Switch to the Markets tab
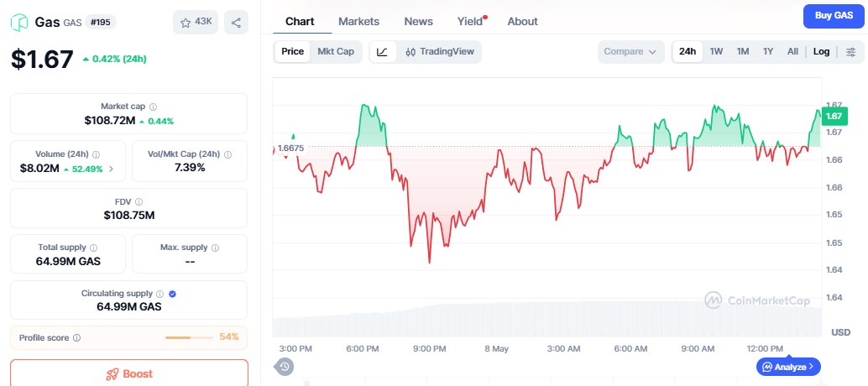 358,22
